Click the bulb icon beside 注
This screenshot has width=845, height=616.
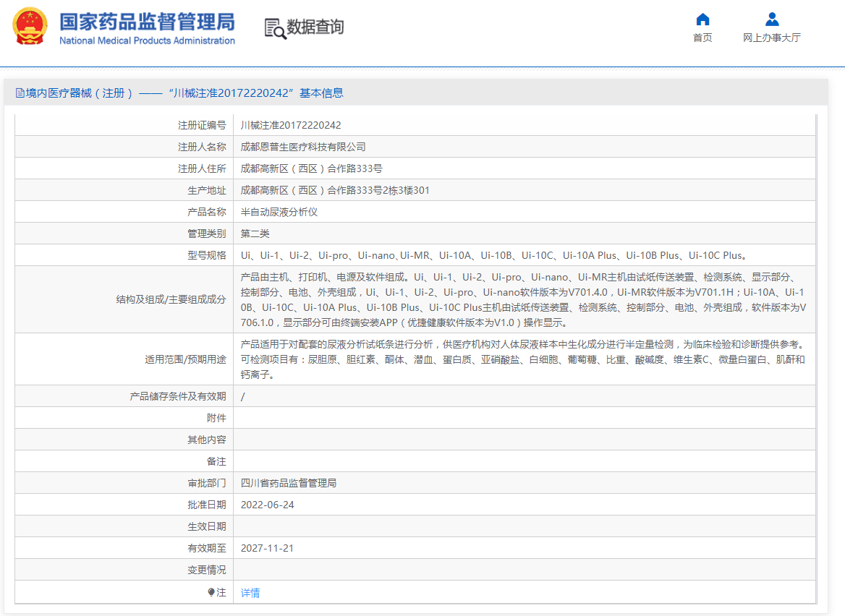coord(211,592)
